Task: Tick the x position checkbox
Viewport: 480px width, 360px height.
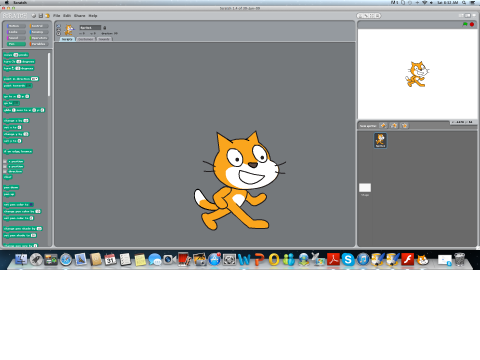Action: click(x=5, y=161)
